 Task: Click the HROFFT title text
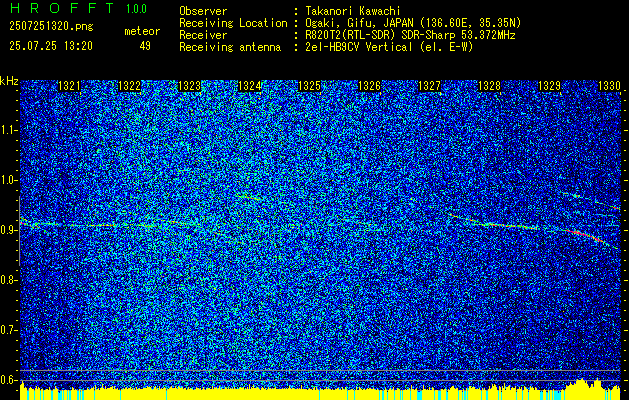(x=62, y=8)
